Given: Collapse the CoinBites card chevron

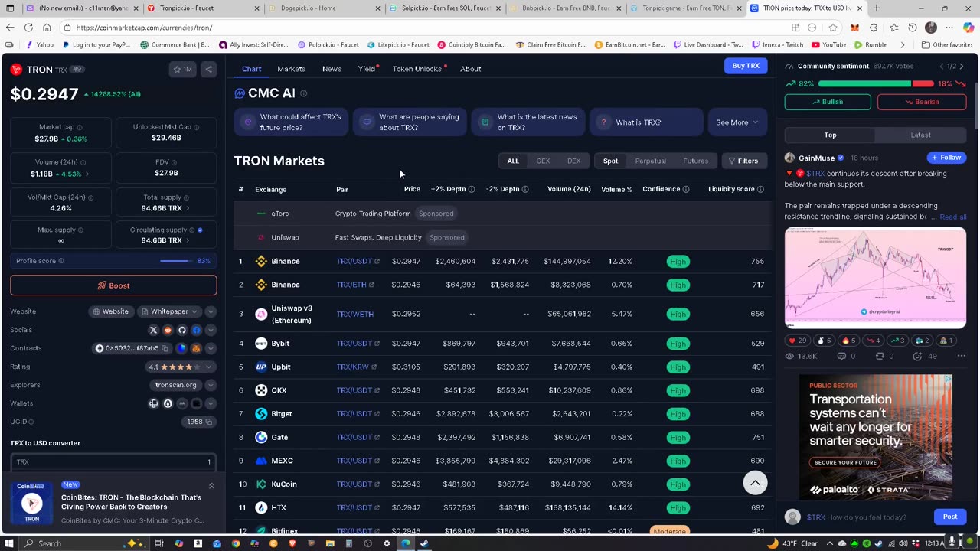Looking at the screenshot, I should tap(211, 486).
